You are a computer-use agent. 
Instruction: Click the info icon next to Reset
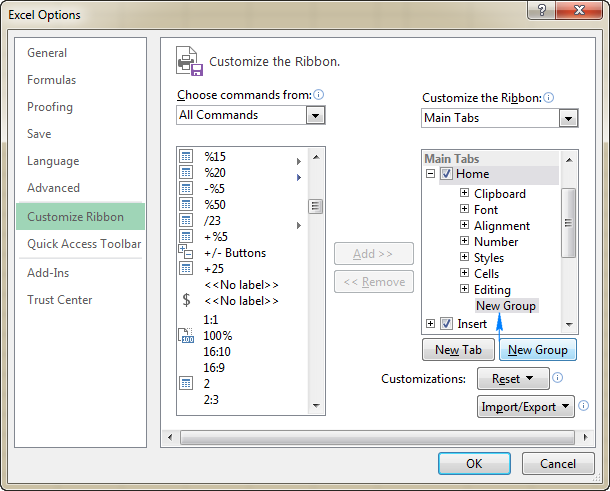pos(558,378)
